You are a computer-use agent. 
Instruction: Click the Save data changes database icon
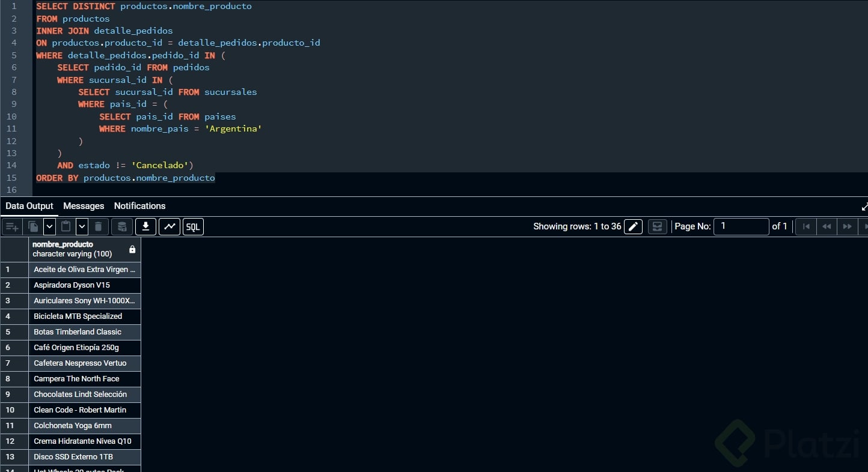click(121, 226)
